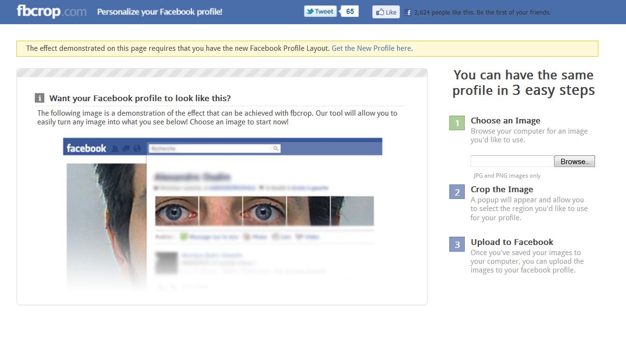The height and width of the screenshot is (364, 626).
Task: Click the file path input field
Action: pyautogui.click(x=512, y=161)
